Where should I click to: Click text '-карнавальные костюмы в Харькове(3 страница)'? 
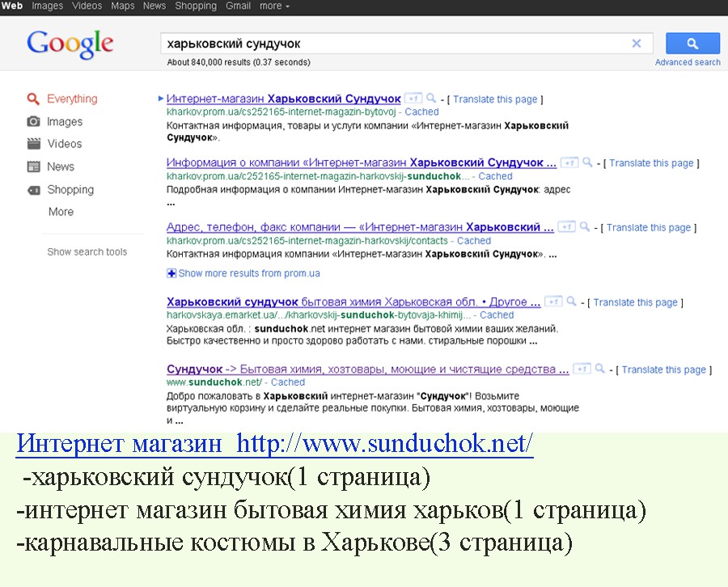294,543
